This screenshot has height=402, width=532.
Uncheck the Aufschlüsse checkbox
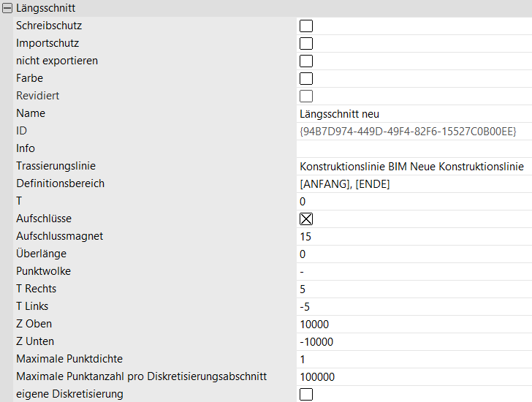(306, 219)
